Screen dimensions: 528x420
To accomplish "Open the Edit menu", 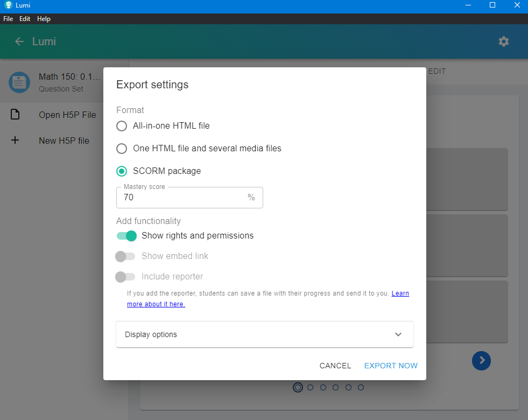I will click(25, 18).
